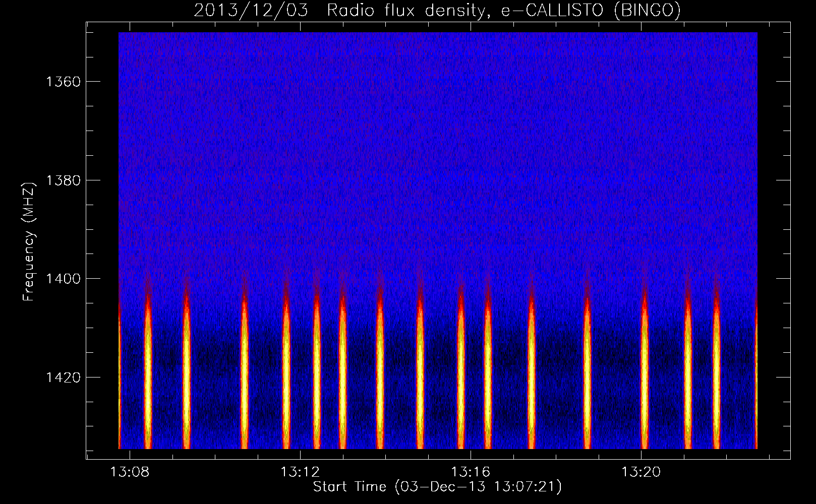Image resolution: width=816 pixels, height=504 pixels.
Task: Click the 13:20 time tick label
Action: [x=641, y=472]
